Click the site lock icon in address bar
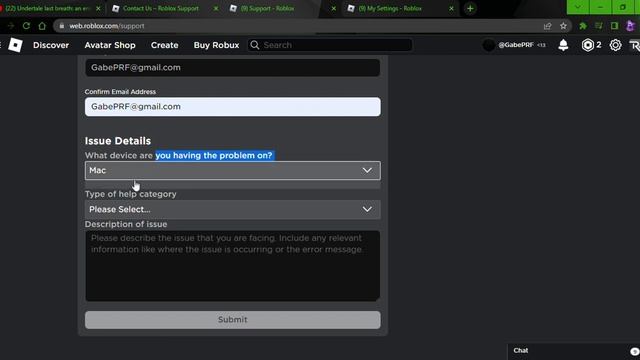Screen dimensions: 640x360 62,26
